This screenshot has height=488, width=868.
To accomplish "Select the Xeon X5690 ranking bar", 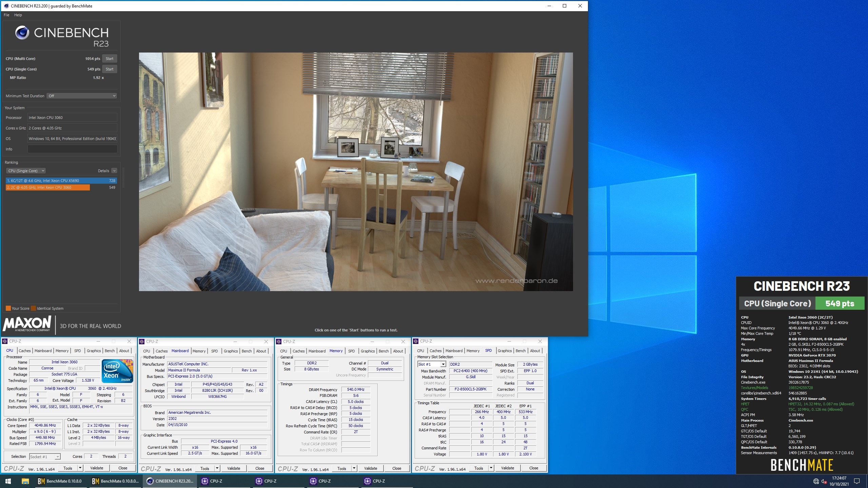I will [x=61, y=181].
